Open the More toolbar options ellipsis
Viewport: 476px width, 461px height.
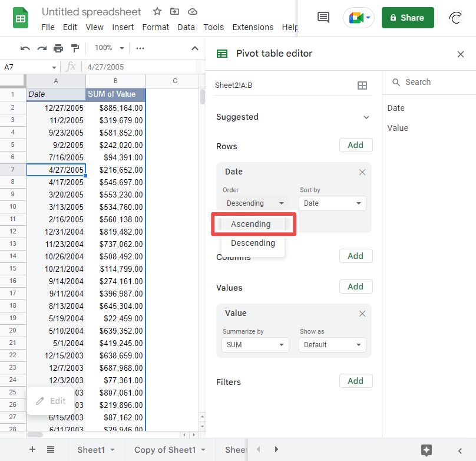click(140, 48)
